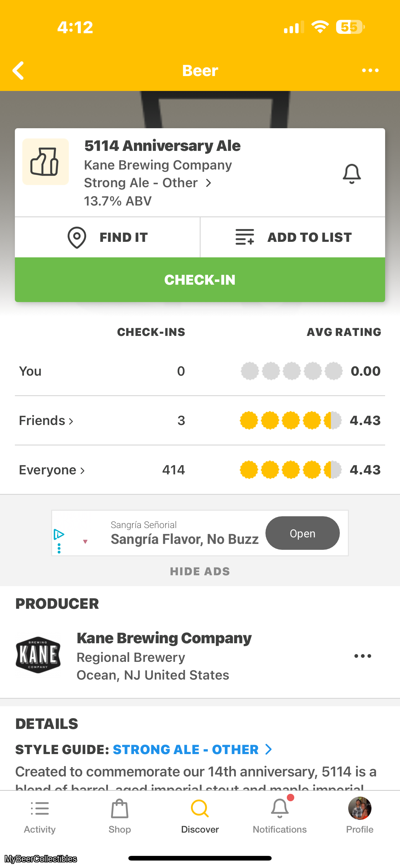Tap the back arrow in header
The width and height of the screenshot is (400, 868).
pos(18,70)
